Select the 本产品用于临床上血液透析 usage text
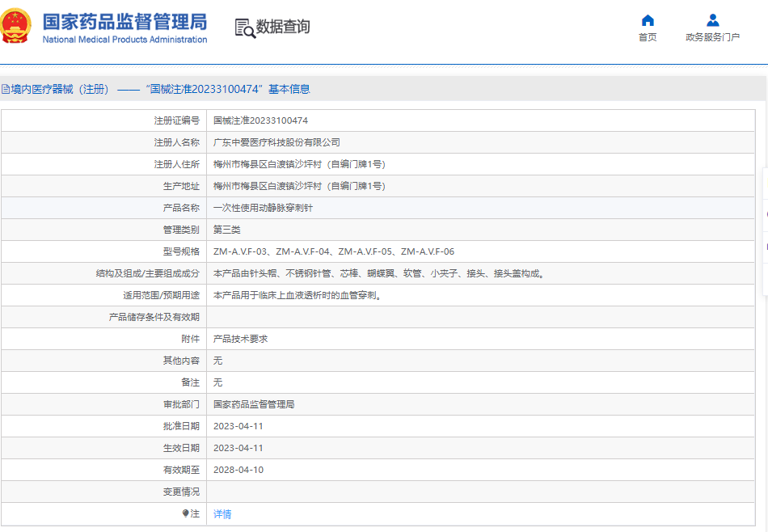This screenshot has width=768, height=532. 297,295
